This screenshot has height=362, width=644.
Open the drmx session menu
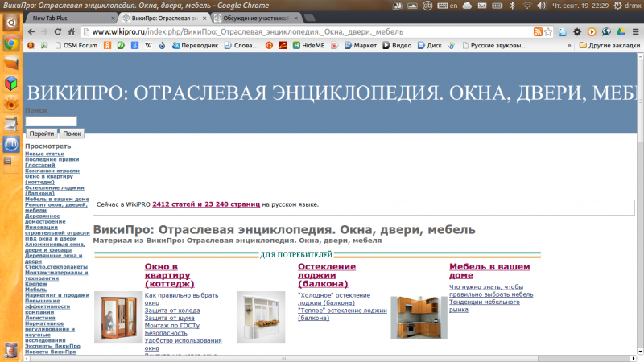coord(627,6)
